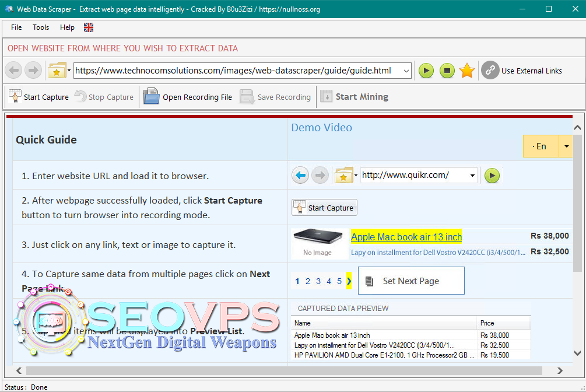Click the CAPTURED DATA PREVIEW label

[343, 309]
